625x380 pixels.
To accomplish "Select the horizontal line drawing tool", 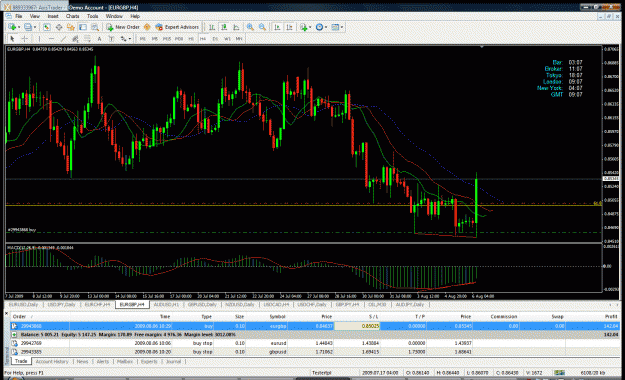I will [51, 39].
